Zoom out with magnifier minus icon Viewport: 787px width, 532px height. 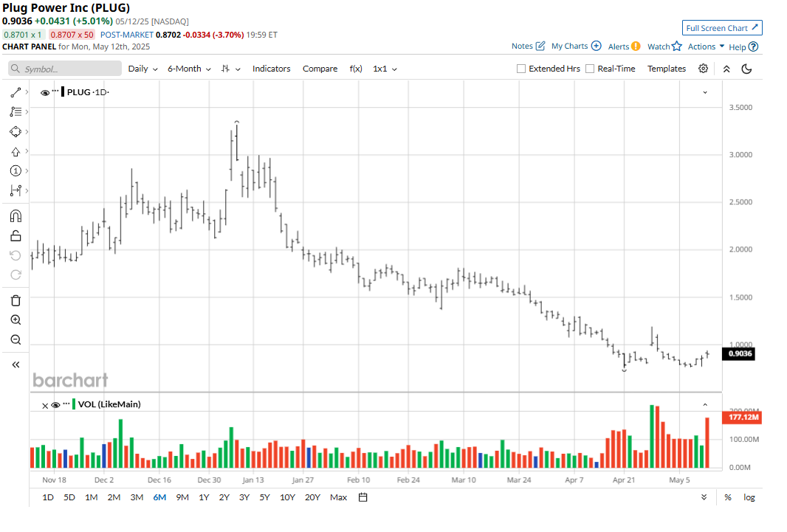[x=16, y=340]
